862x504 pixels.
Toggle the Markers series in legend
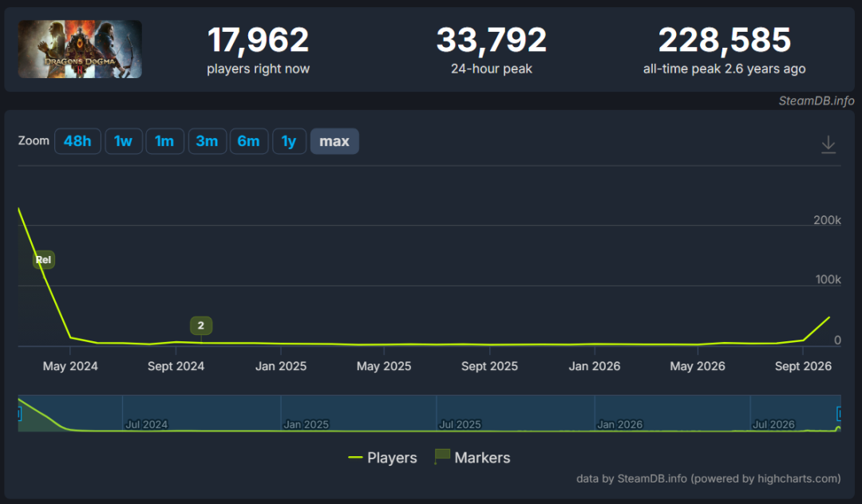[473, 457]
